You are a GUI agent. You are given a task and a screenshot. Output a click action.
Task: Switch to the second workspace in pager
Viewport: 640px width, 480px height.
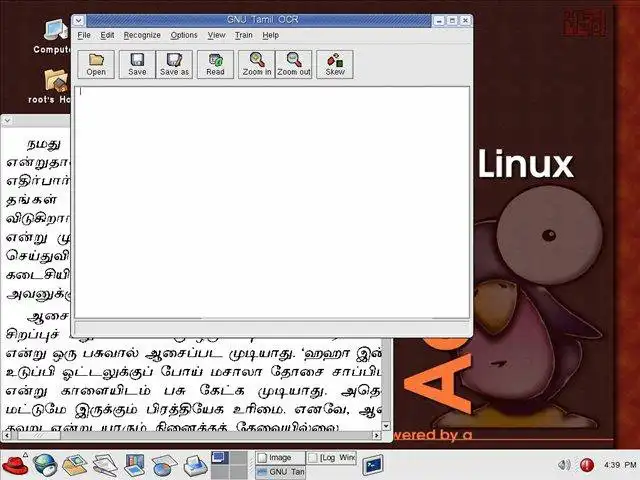tap(238, 458)
